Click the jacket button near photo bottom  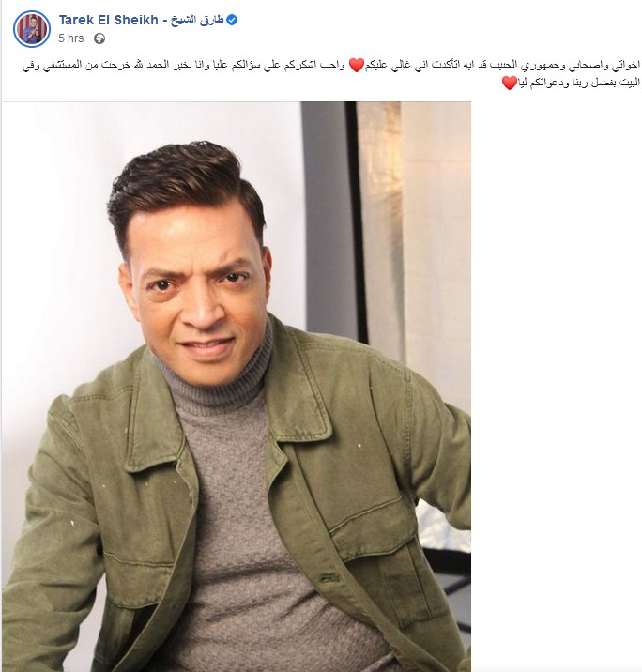click(x=329, y=578)
